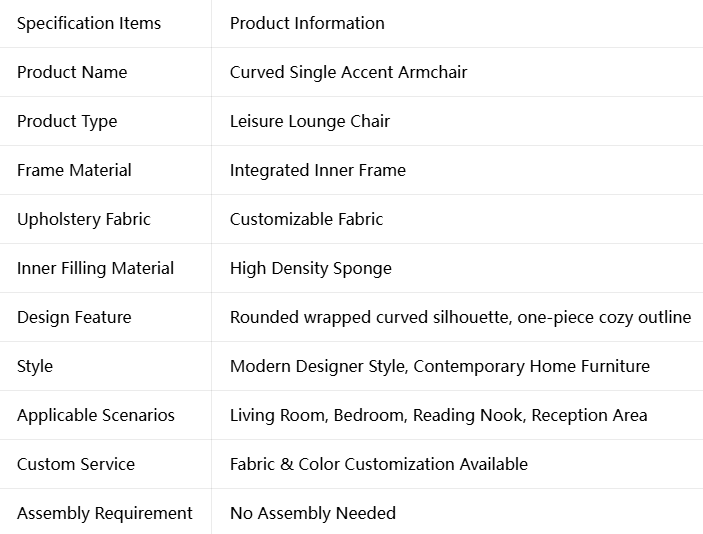Viewport: 703px width, 534px height.
Task: Select the Style row label
Action: point(35,366)
